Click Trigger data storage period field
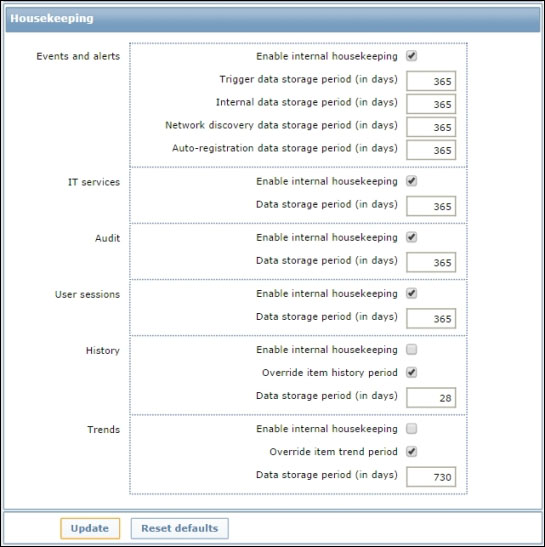The image size is (545, 547). (431, 81)
